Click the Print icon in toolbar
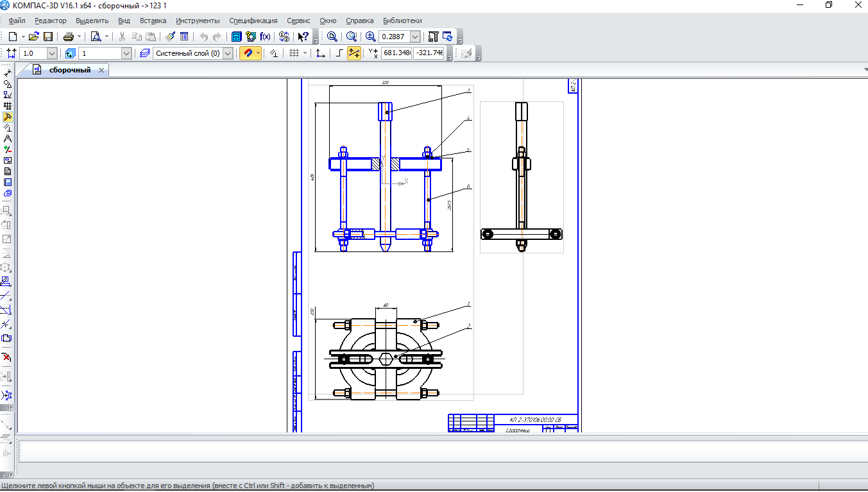 pos(68,37)
